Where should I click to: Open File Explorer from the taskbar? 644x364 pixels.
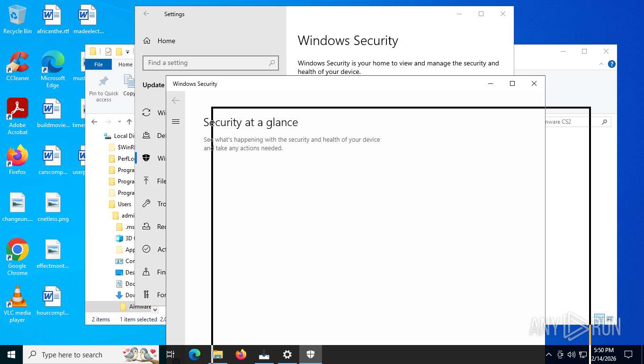click(x=217, y=355)
